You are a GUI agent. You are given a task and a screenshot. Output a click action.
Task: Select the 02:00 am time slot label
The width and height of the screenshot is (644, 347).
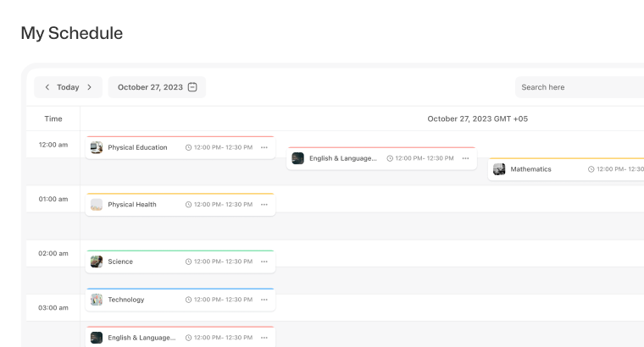point(53,253)
